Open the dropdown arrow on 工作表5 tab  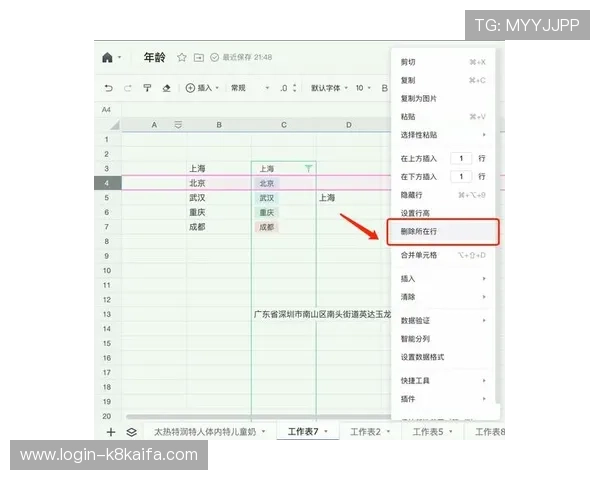point(451,431)
